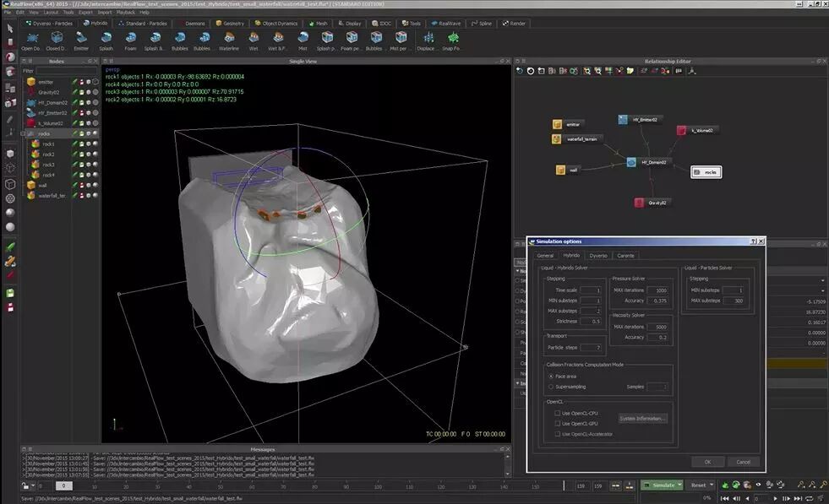Open the Geometry shelf tab
The width and height of the screenshot is (829, 504).
coord(230,24)
